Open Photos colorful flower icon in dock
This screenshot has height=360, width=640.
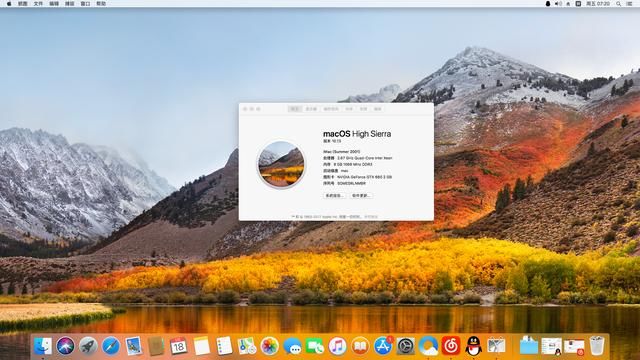269,346
